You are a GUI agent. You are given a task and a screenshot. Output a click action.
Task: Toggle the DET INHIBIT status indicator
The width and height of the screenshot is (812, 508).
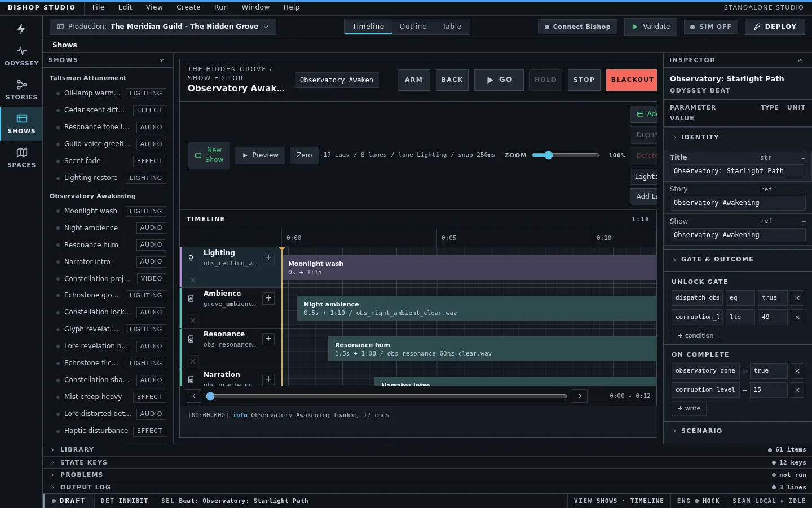click(x=124, y=501)
